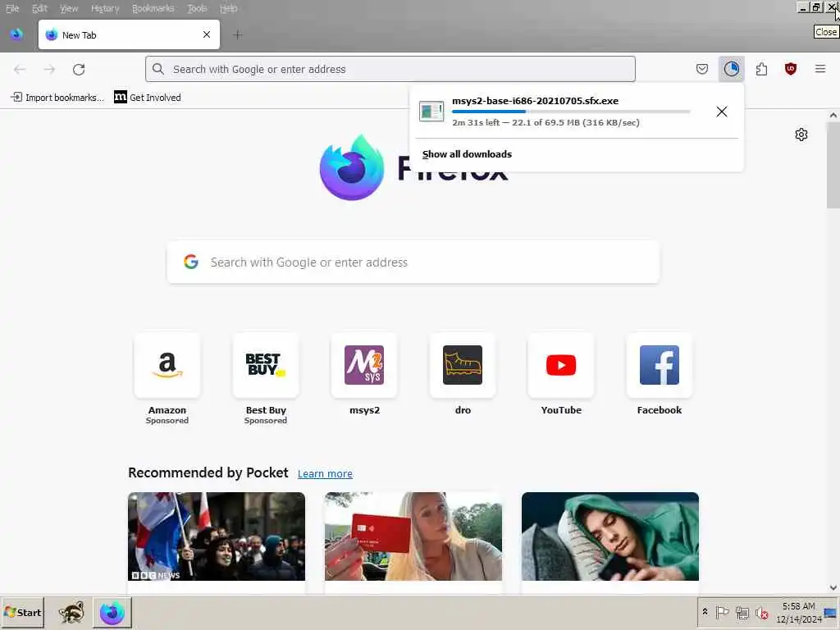Click the download progress bar
This screenshot has width=840, height=630.
pos(571,112)
